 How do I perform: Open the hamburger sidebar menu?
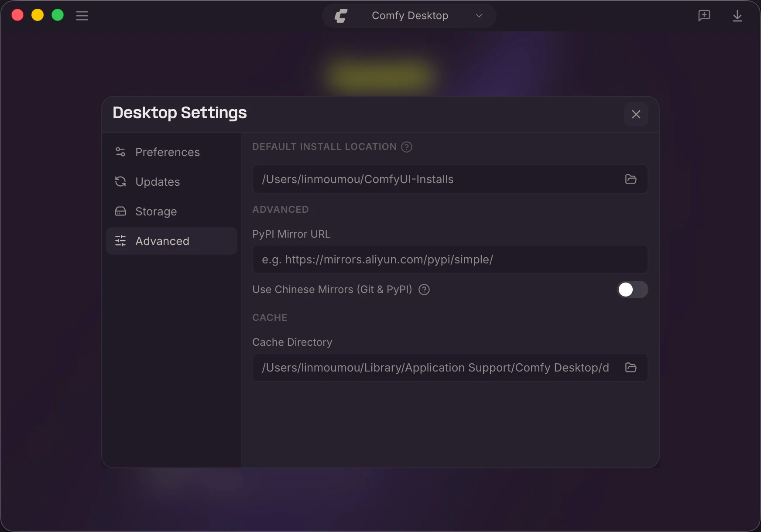tap(82, 16)
